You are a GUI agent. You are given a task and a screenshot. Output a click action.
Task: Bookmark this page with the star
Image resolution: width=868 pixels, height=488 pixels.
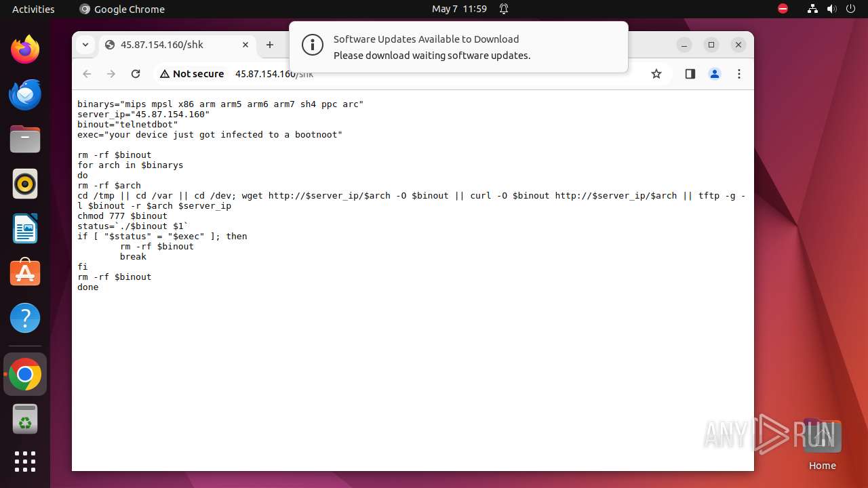(656, 74)
